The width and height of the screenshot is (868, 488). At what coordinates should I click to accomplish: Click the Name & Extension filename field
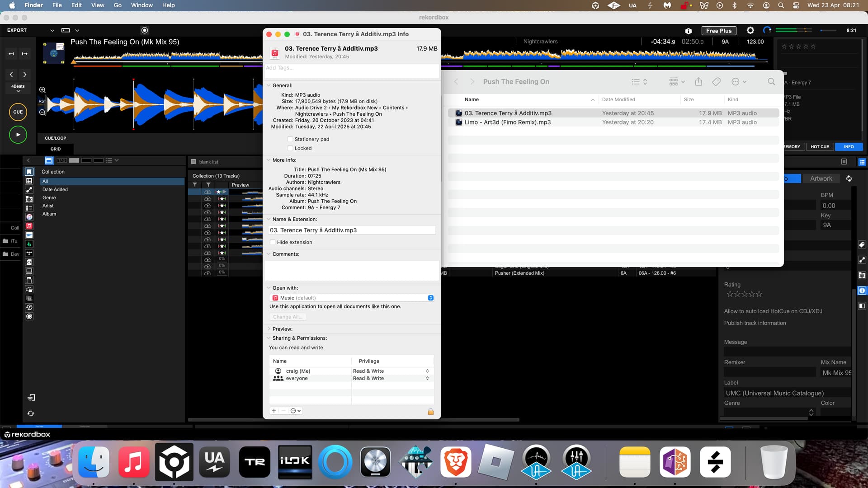352,230
